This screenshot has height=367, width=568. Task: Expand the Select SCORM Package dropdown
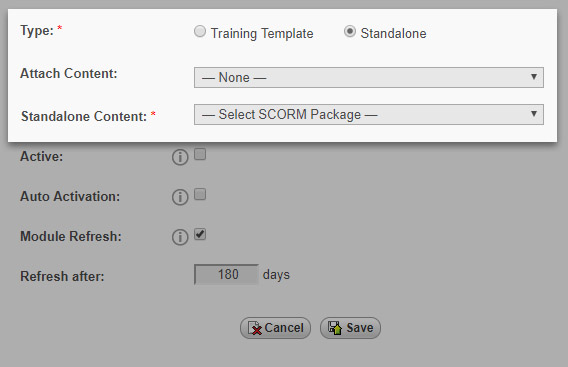pos(369,114)
